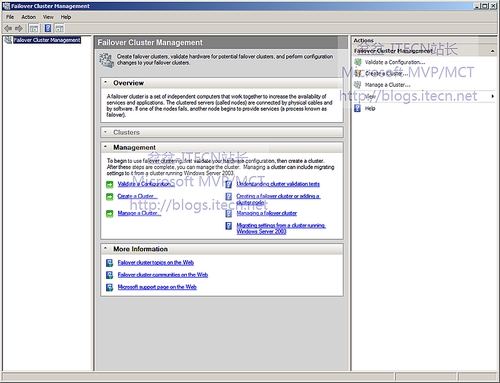Click the tree node icon for Failover Cluster Management

pyautogui.click(x=8, y=40)
